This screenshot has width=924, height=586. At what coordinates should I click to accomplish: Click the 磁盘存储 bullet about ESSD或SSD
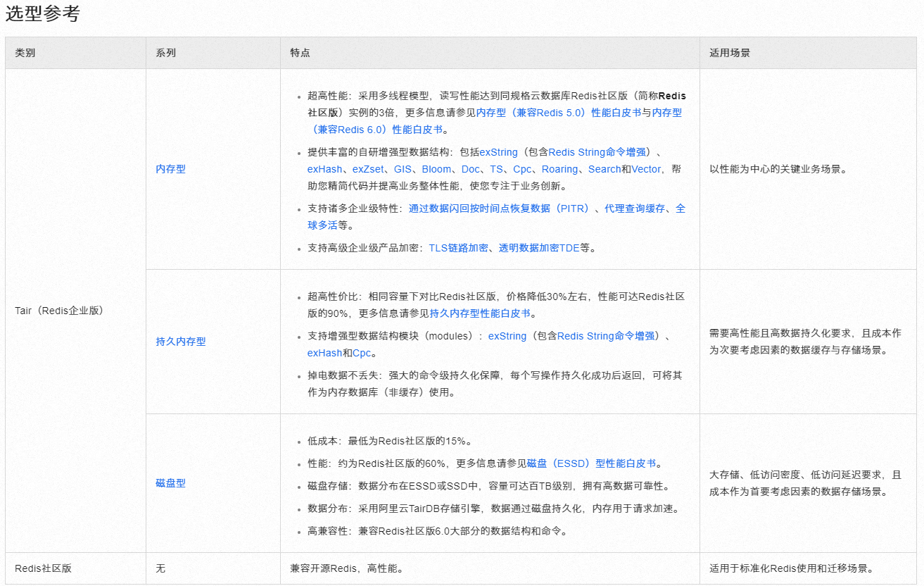pyautogui.click(x=488, y=486)
